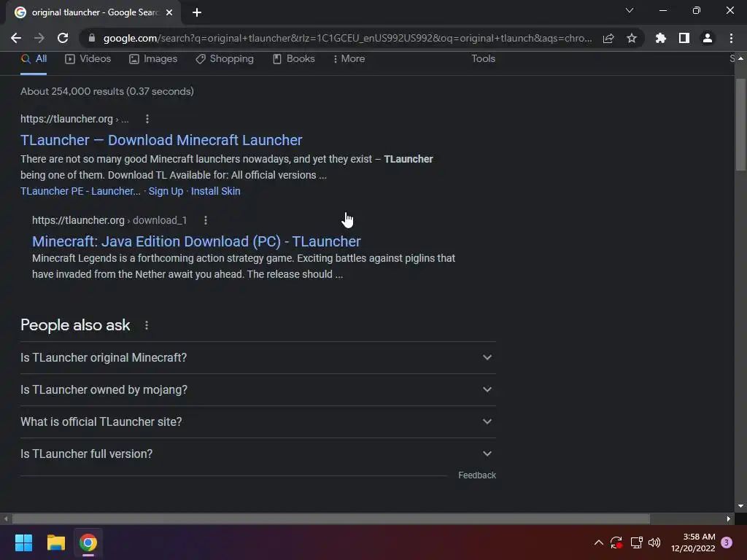Open the More search categories menu
747x560 pixels.
(x=349, y=59)
